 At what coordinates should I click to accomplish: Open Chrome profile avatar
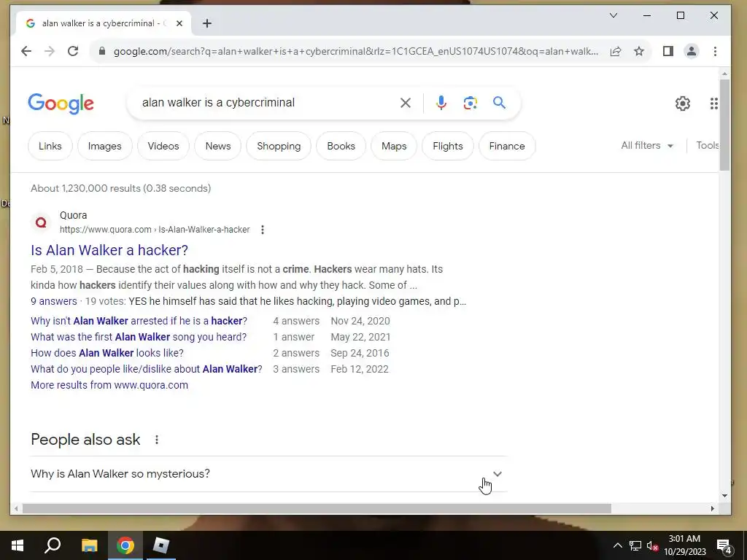click(x=692, y=52)
